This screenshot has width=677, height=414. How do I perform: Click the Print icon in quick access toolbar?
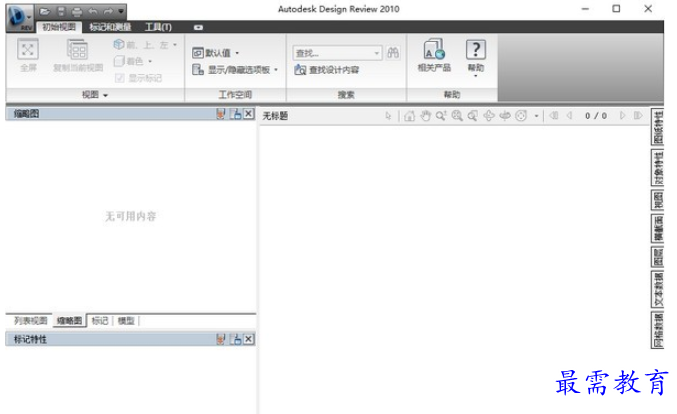77,12
